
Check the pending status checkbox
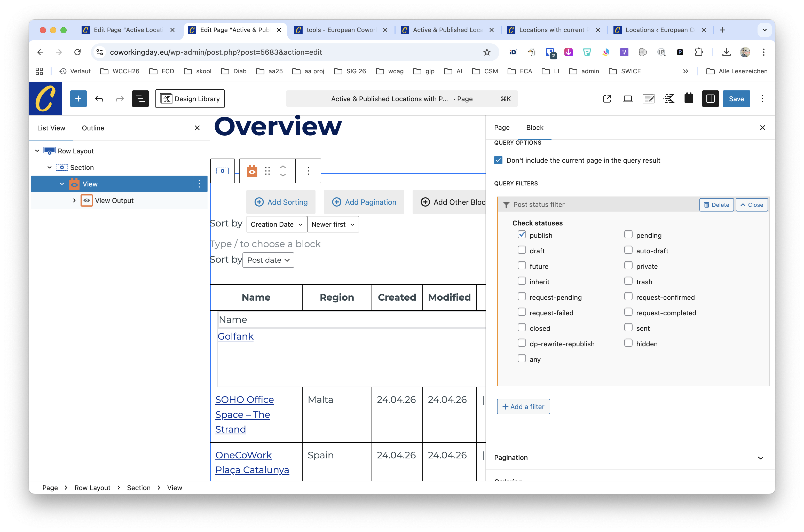(x=628, y=234)
